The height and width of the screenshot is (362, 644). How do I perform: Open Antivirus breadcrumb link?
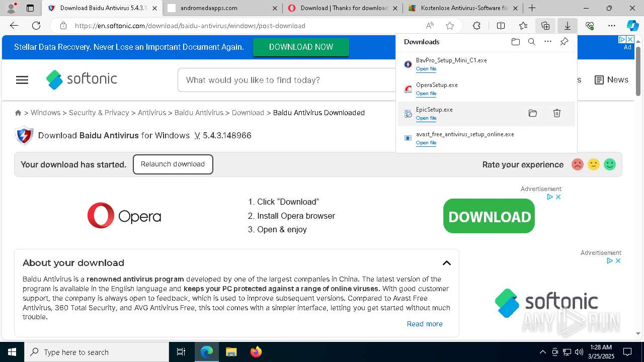click(152, 113)
